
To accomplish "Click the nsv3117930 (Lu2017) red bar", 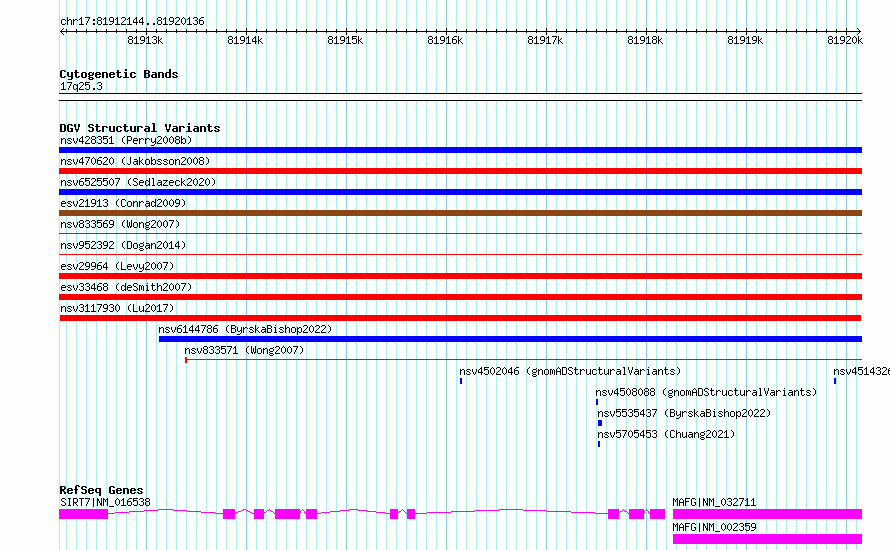I will [x=460, y=318].
